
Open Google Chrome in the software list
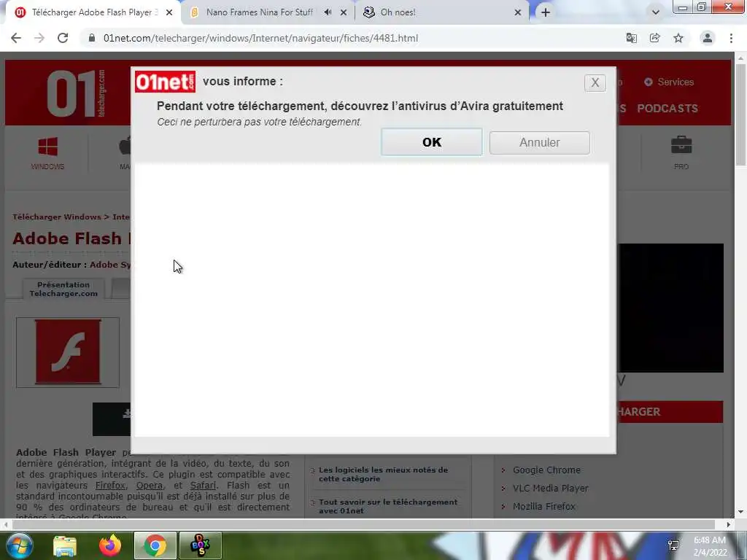tap(546, 470)
